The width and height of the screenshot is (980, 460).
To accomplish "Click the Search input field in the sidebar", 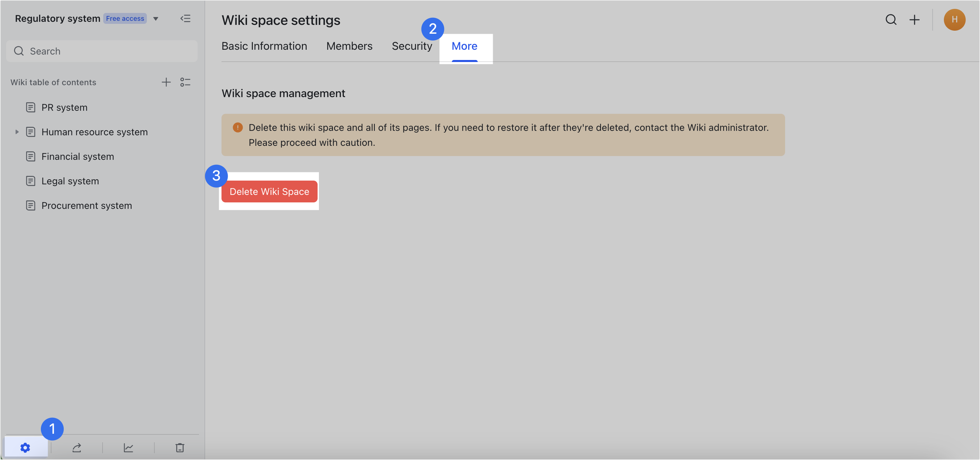I will pyautogui.click(x=102, y=51).
